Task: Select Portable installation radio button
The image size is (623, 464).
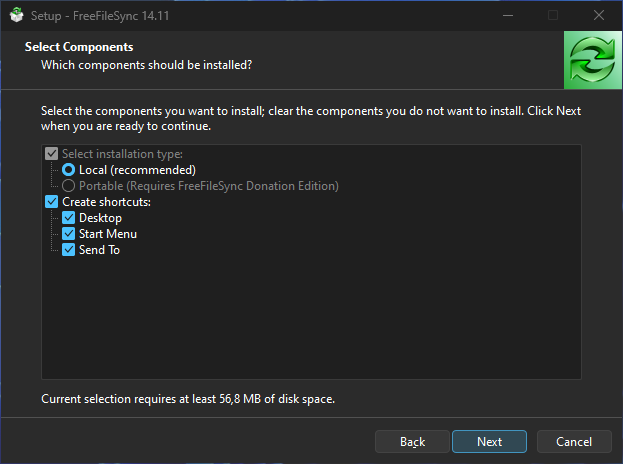Action: click(68, 186)
